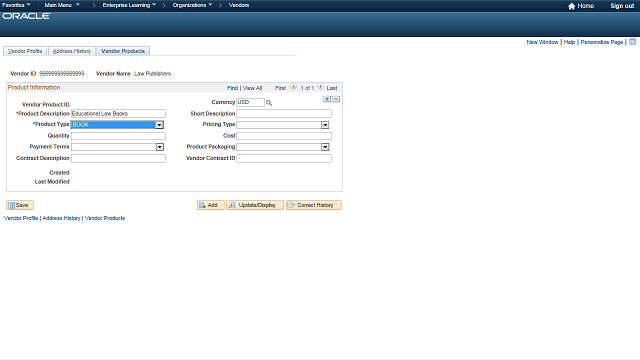Viewport: 640px width, 360px height.
Task: Open the Favorites menu
Action: 16,5
